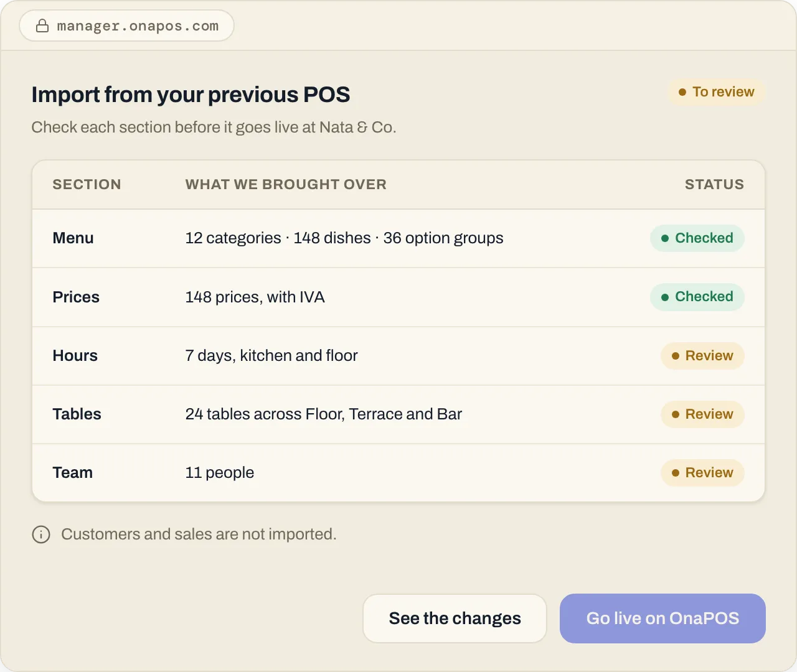Click the 'Import from your previous POS' heading

click(x=191, y=95)
